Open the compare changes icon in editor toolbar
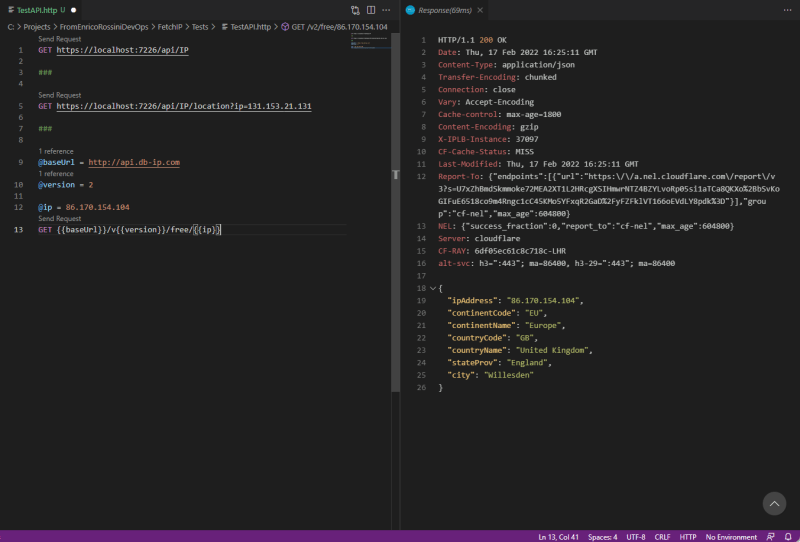The width and height of the screenshot is (800, 542). (x=355, y=10)
